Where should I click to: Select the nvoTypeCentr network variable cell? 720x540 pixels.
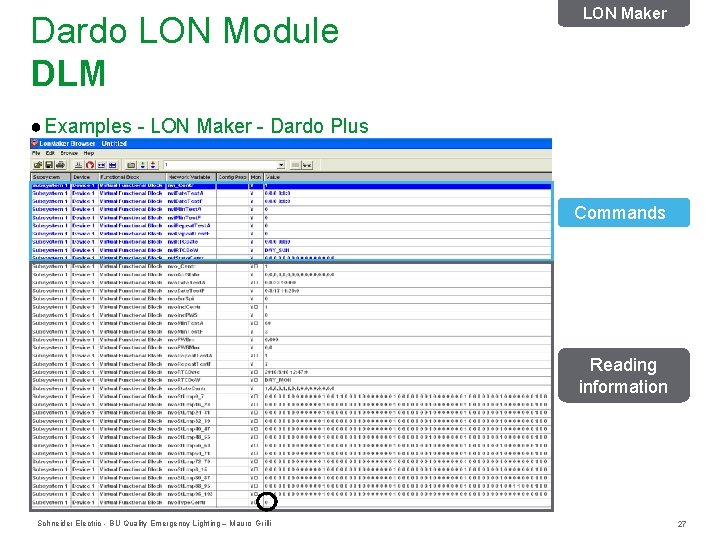point(191,502)
